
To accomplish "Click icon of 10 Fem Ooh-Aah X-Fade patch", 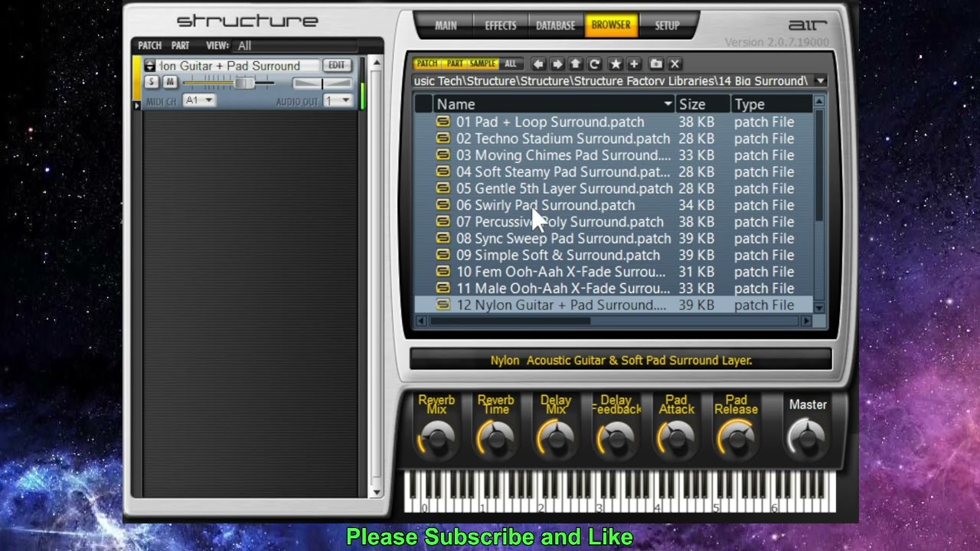I will click(x=443, y=272).
